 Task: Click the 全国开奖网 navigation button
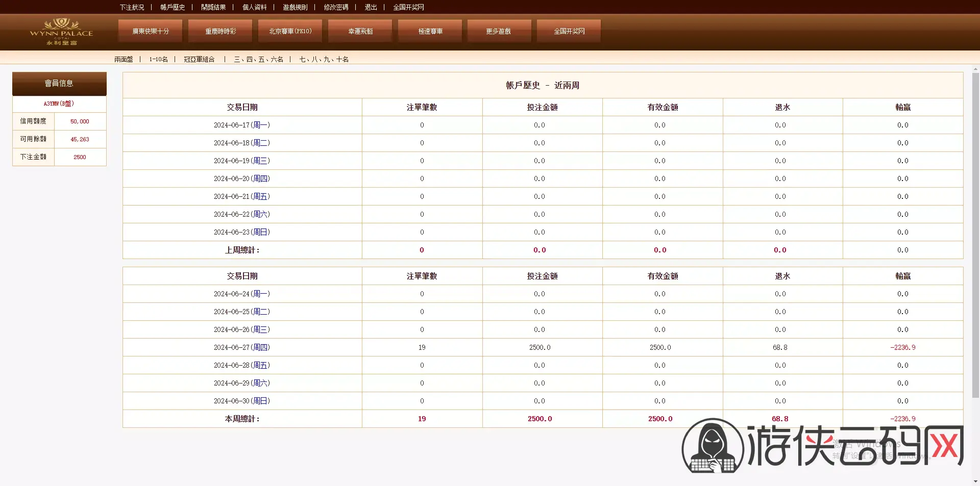569,31
